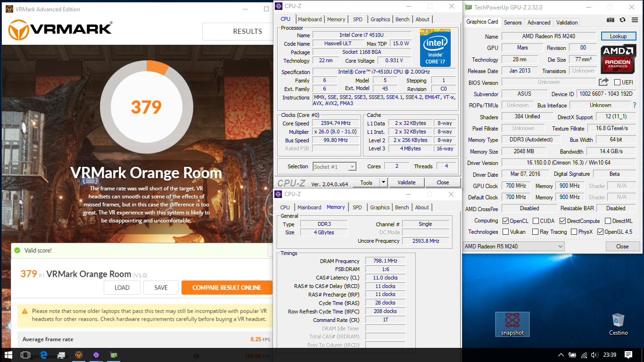Click the clock showing 23:39
Image resolution: width=644 pixels, height=362 pixels.
click(610, 355)
